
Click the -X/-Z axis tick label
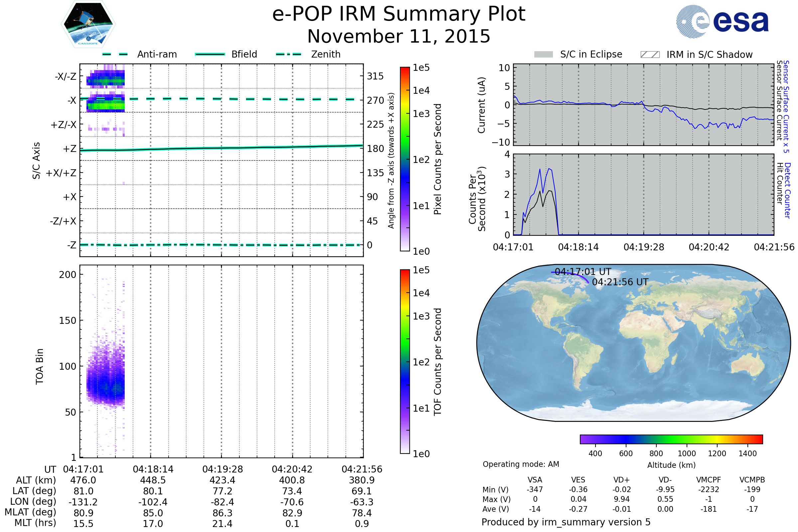(66, 77)
